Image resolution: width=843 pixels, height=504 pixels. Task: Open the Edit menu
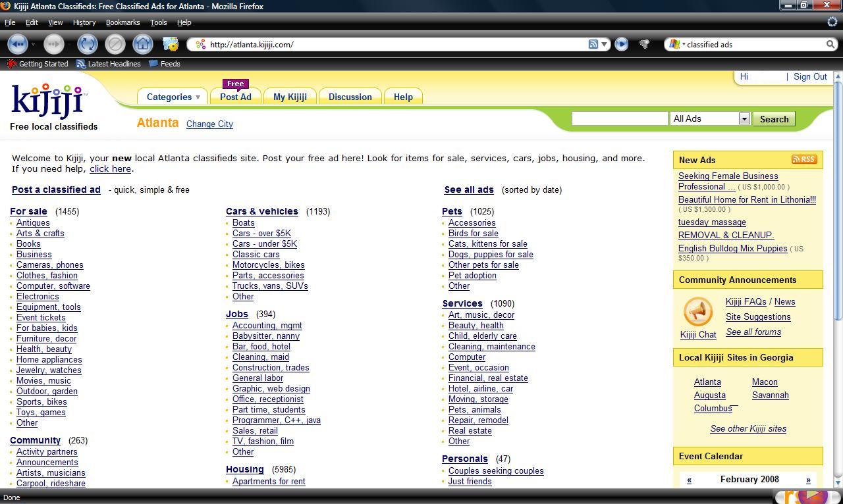(32, 22)
